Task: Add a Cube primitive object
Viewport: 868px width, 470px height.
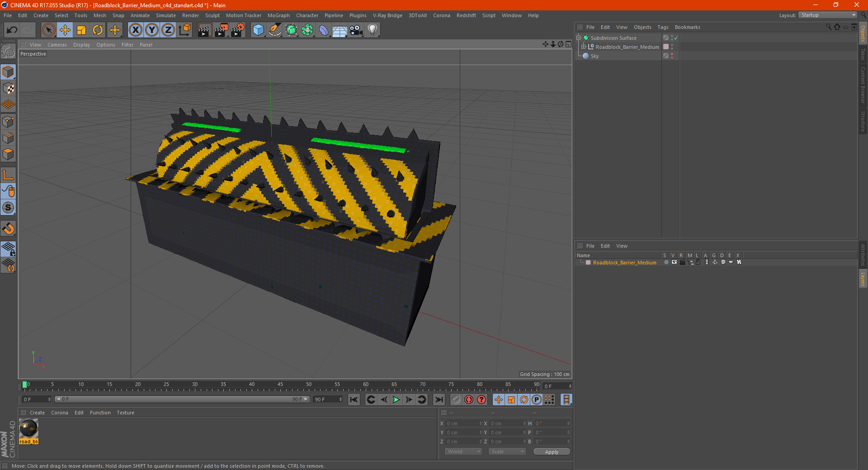Action: pos(258,30)
